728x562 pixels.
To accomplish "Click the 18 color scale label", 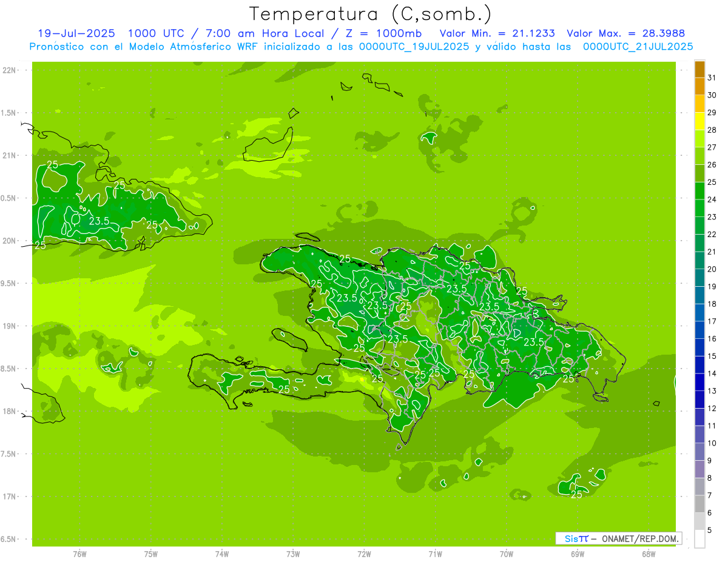I will coord(712,304).
